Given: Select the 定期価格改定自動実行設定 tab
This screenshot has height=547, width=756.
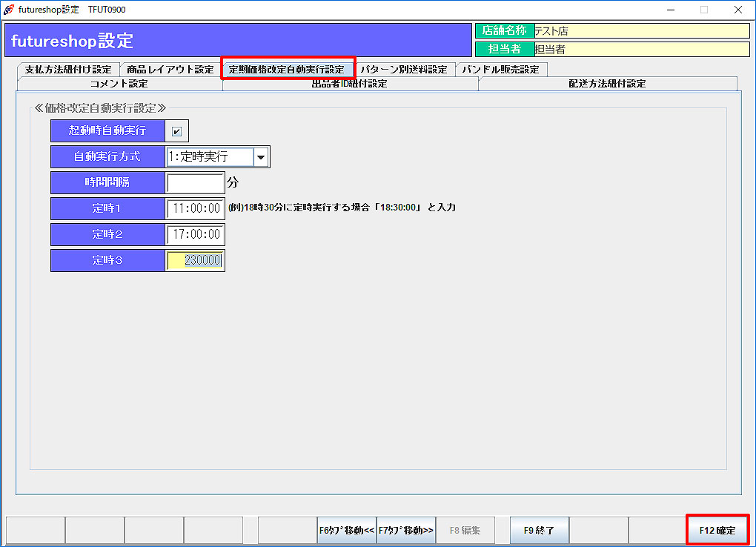Looking at the screenshot, I should (288, 70).
